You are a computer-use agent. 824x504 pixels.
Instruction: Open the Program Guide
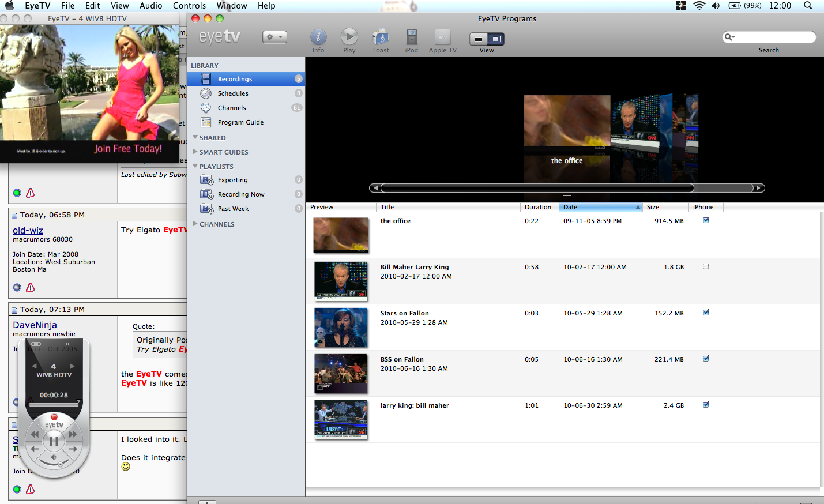pos(246,122)
